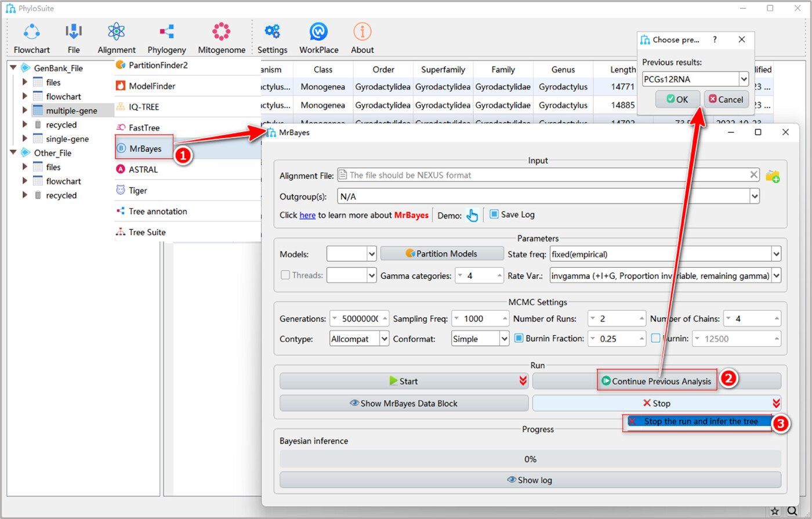
Task: Click the Show log button
Action: 530,480
